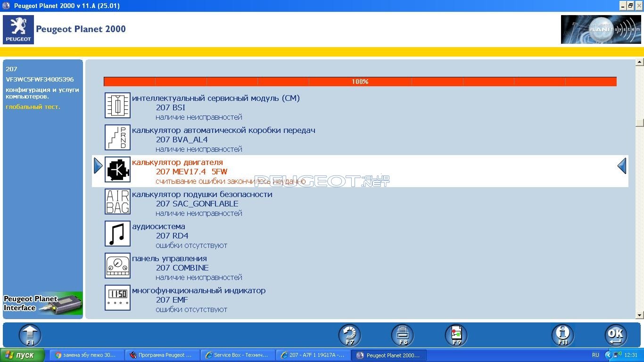Click the scrollbar down arrow
Viewport: 644px width, 362px height.
pyautogui.click(x=640, y=315)
